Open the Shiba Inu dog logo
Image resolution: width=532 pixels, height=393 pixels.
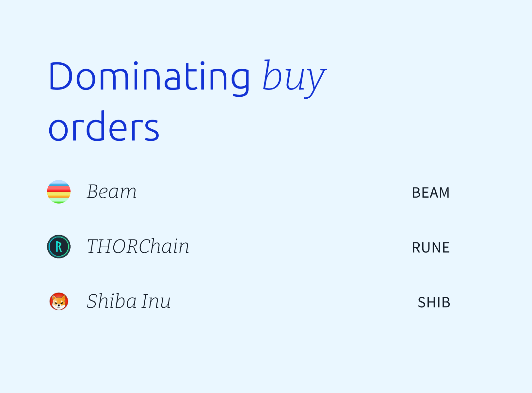coord(59,301)
